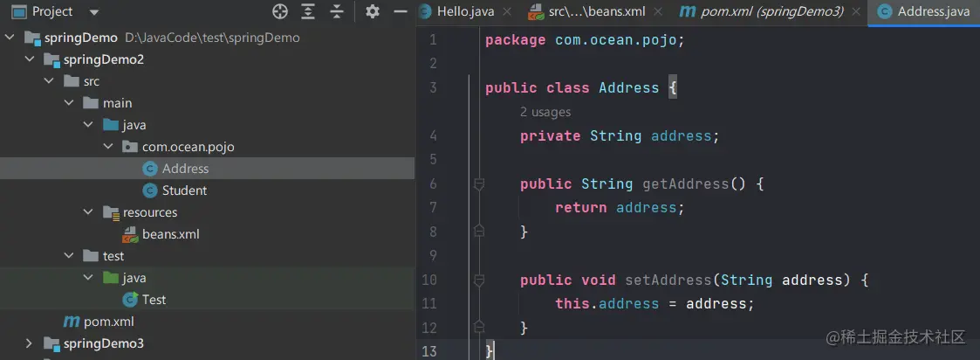
Task: Switch to the src\...\beans.xml tab
Action: click(x=597, y=11)
